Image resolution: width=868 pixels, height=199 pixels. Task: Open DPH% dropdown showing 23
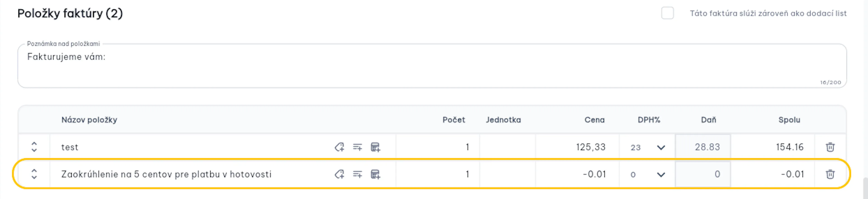click(647, 147)
